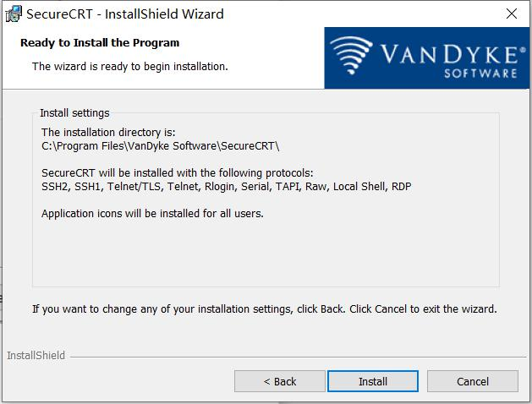
Task: Click the "Install settings" group label
Action: pyautogui.click(x=74, y=112)
